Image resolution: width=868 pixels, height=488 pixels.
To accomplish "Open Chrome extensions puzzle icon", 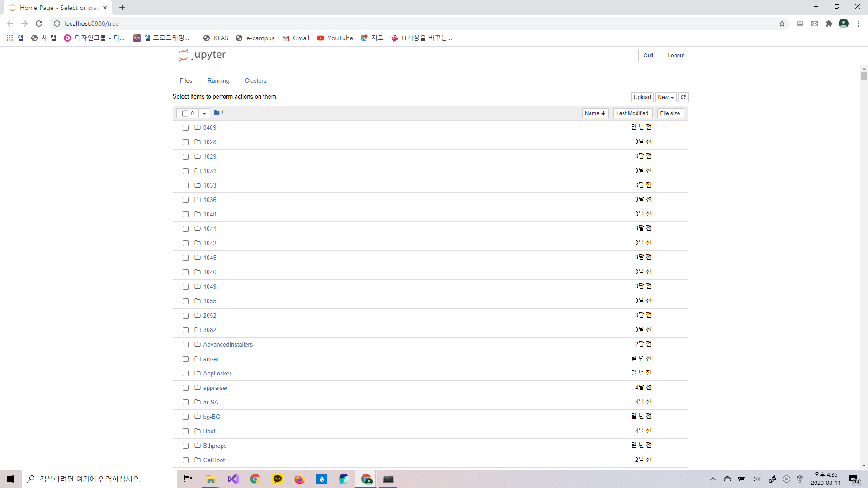I will coord(829,23).
